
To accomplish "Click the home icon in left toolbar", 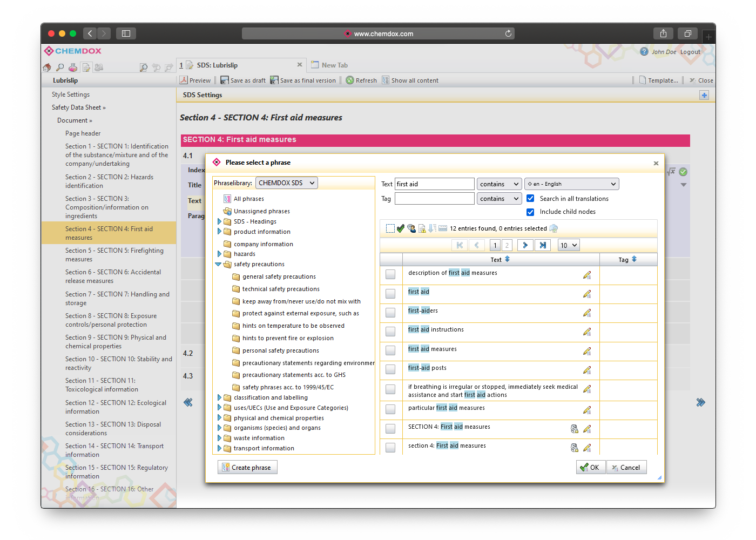I will click(x=47, y=67).
